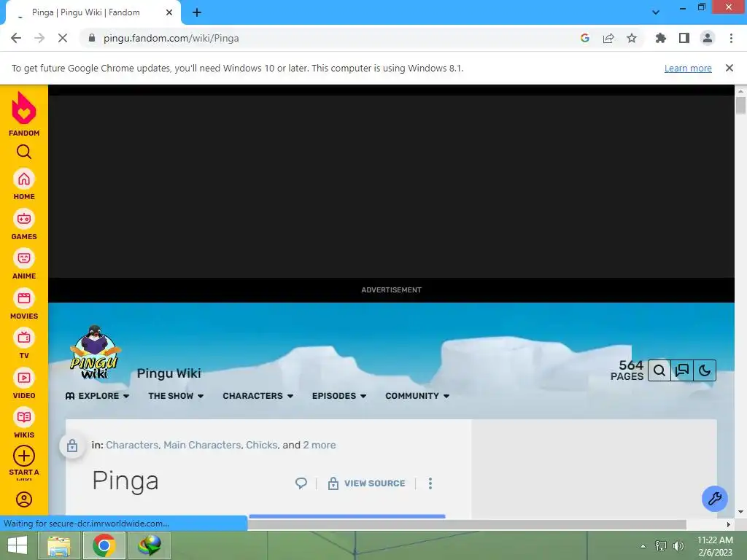Open the user profile icon in sidebar
Image resolution: width=747 pixels, height=560 pixels.
point(24,499)
